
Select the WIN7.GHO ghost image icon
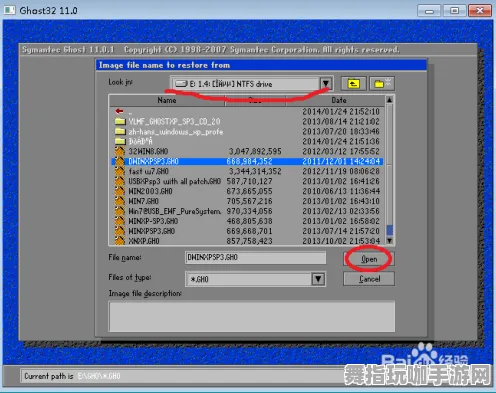point(120,201)
